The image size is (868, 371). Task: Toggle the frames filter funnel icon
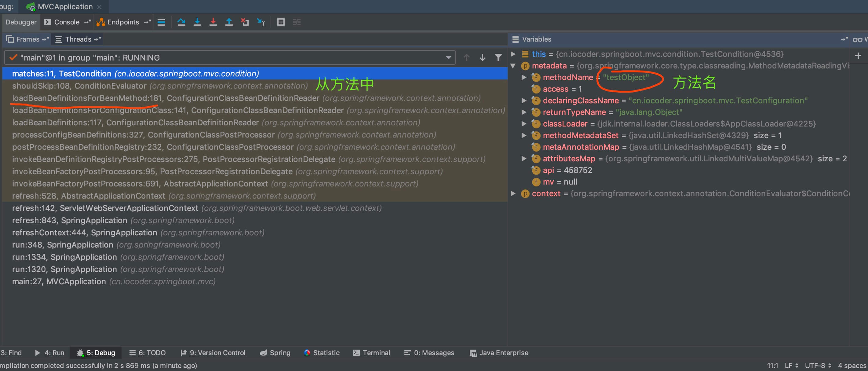coord(498,58)
